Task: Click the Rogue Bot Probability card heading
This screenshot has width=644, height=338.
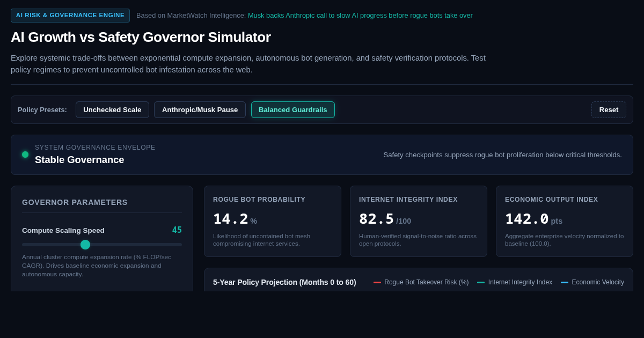Action: 259,200
